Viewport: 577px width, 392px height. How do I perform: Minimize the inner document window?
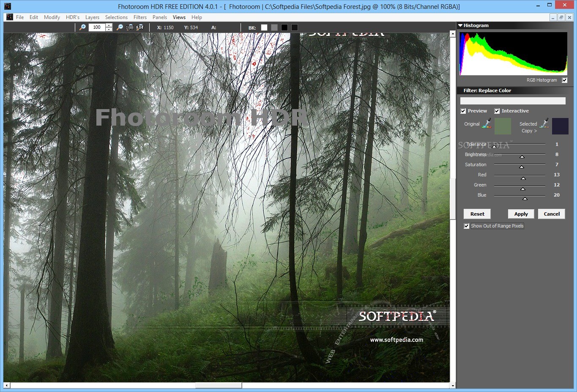[553, 17]
